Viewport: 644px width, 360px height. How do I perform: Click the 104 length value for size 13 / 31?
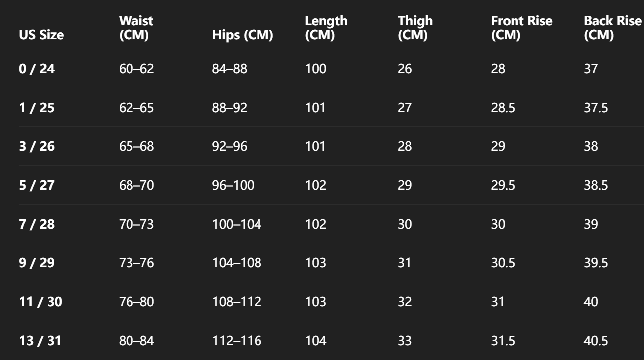[x=316, y=341]
